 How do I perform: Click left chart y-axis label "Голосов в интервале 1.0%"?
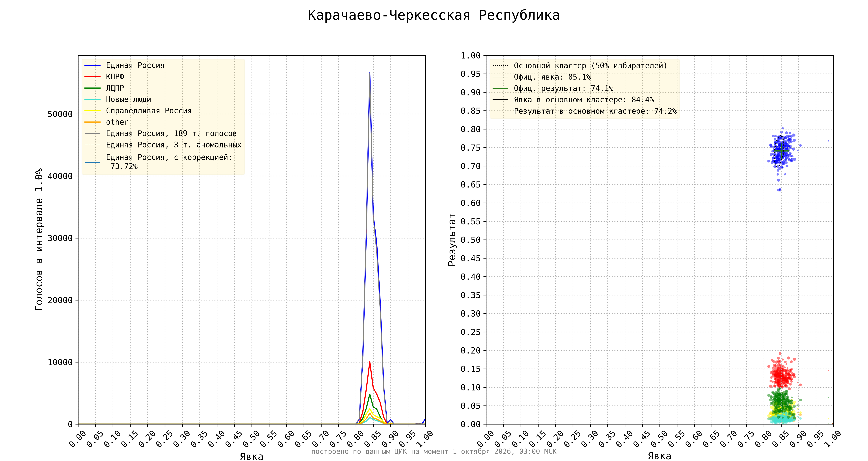tap(39, 239)
